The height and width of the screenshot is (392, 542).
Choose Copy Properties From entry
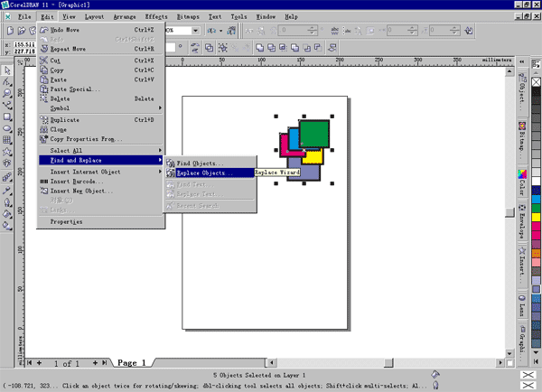(x=100, y=139)
